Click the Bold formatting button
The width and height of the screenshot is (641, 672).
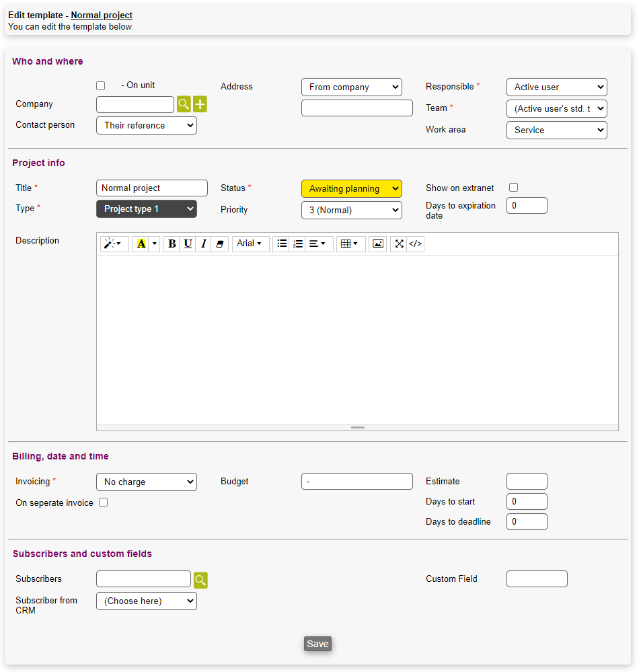(x=172, y=244)
